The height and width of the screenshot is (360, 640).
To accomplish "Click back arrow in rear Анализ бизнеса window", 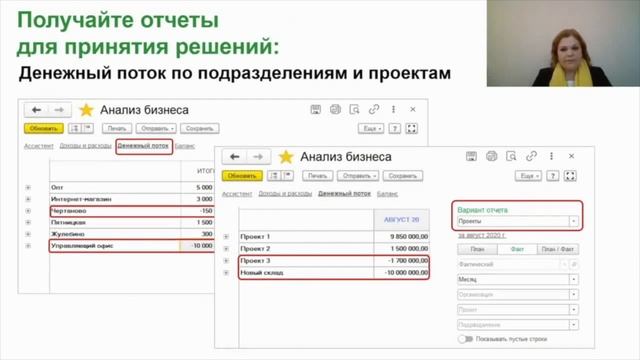I will click(x=36, y=110).
